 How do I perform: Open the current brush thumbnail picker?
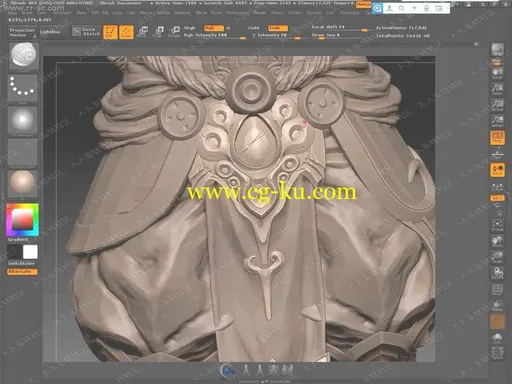tap(23, 56)
